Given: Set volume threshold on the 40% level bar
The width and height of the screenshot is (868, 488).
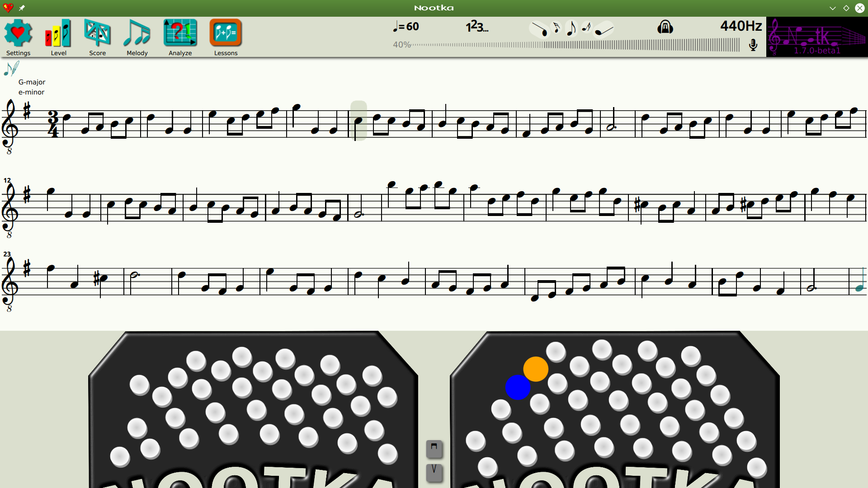Looking at the screenshot, I should click(566, 45).
